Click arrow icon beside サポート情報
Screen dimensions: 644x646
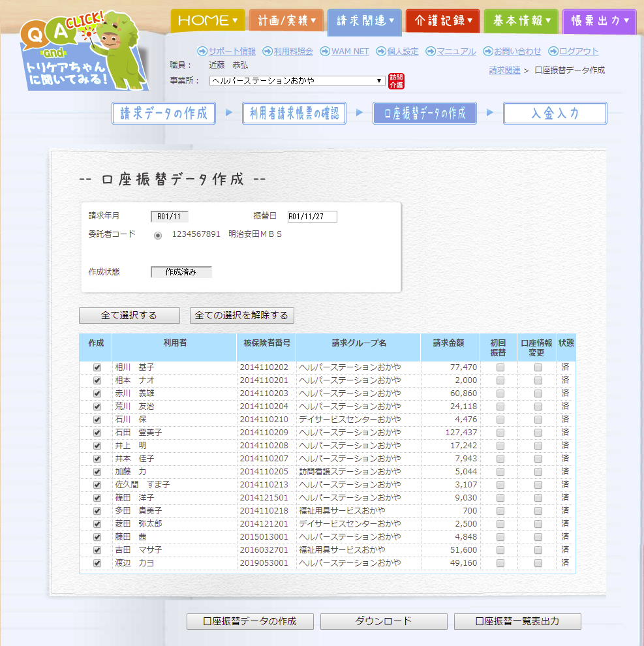(202, 52)
